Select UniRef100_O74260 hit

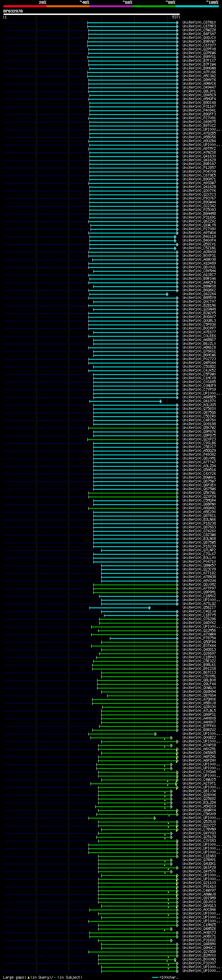click(199, 531)
